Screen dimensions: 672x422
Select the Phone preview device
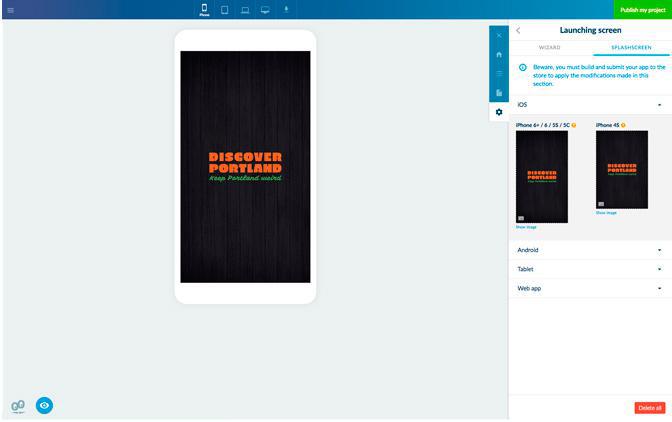pos(204,9)
